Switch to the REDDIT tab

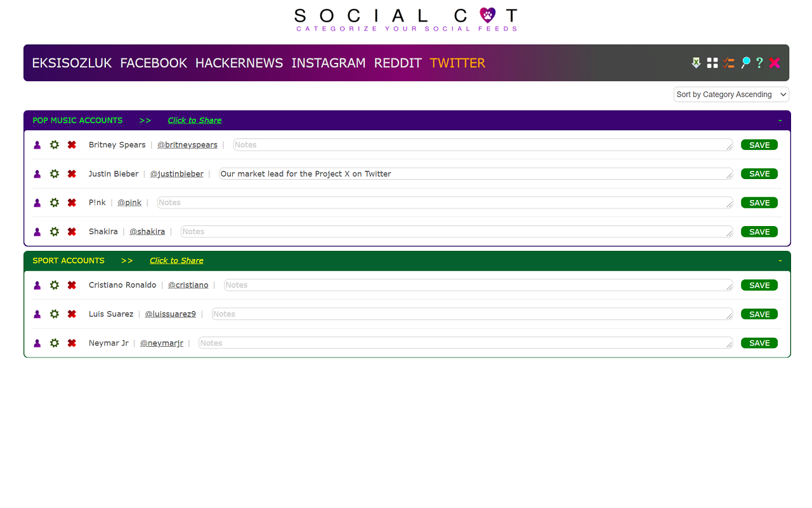[398, 63]
